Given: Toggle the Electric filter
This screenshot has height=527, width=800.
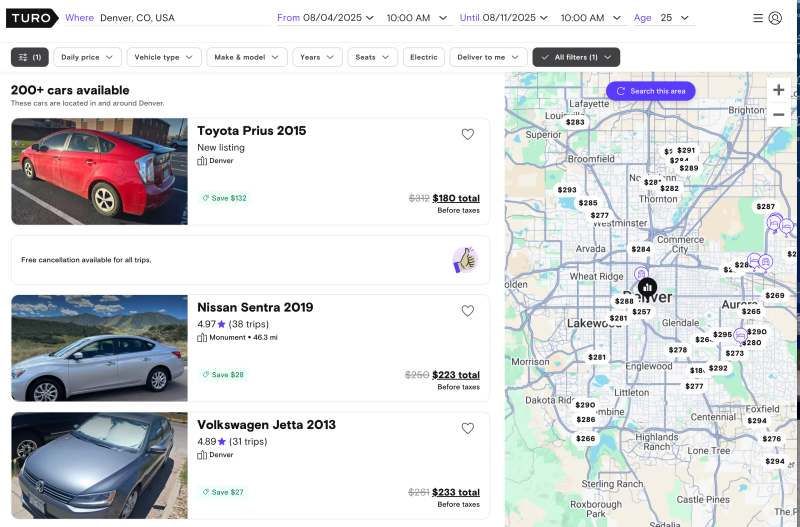Looking at the screenshot, I should click(x=423, y=57).
